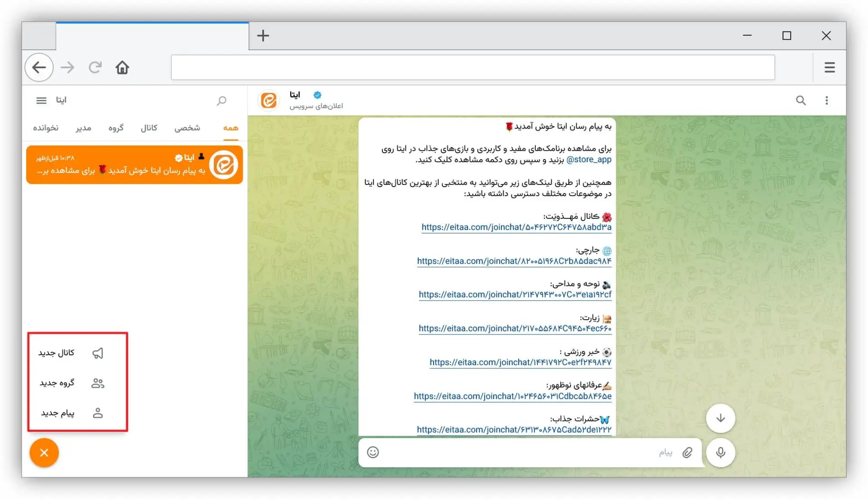Open the browser home page icon
Image resolution: width=868 pixels, height=499 pixels.
pos(122,67)
